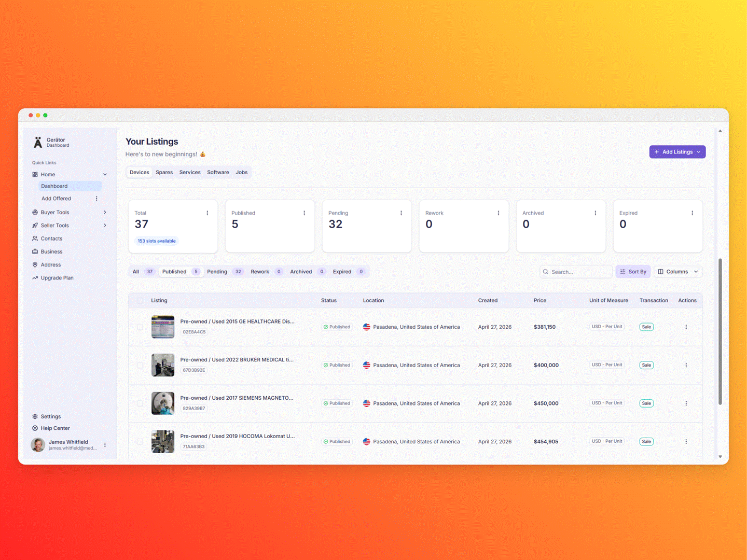Click the scroll-up arrow at scrollbar top

pos(720,131)
